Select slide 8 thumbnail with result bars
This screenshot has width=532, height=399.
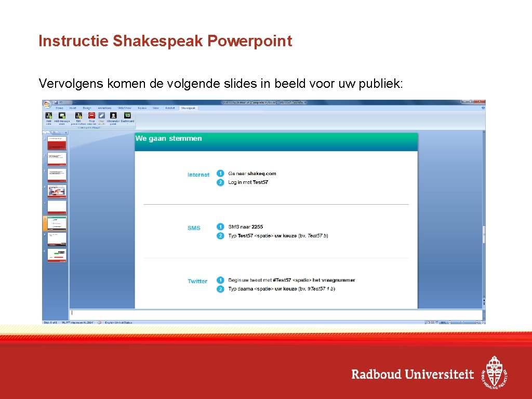[x=57, y=255]
